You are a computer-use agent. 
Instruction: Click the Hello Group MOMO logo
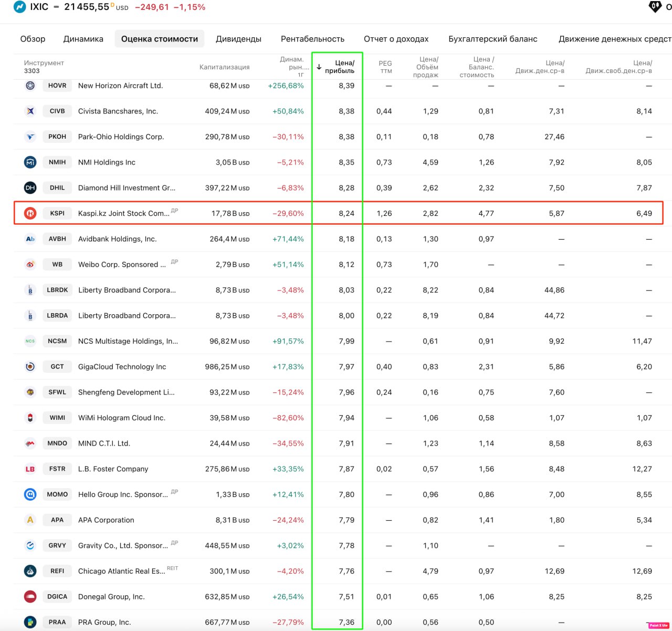tap(30, 494)
